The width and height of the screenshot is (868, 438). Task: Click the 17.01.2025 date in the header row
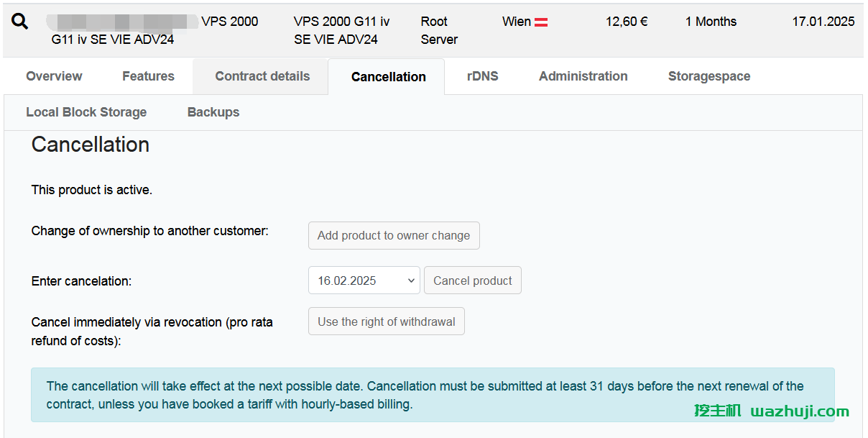coord(823,22)
